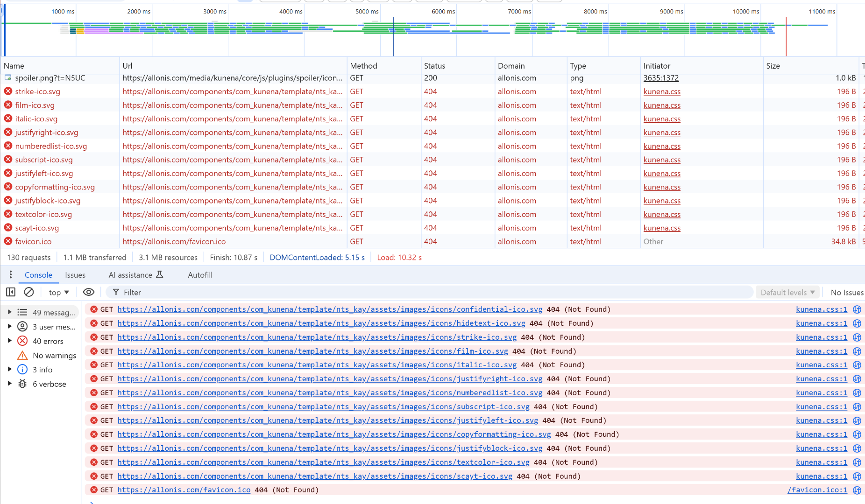The height and width of the screenshot is (504, 865).
Task: Select the film-ico.svg request row
Action: [432, 105]
